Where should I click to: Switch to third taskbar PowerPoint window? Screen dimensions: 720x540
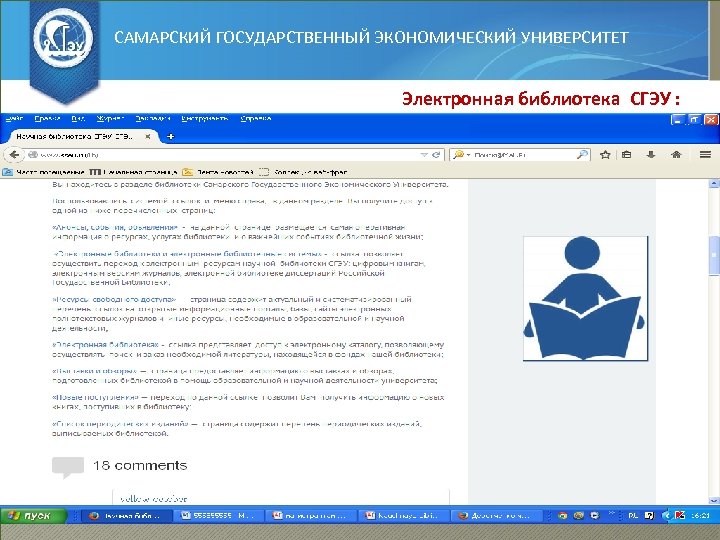(311, 516)
